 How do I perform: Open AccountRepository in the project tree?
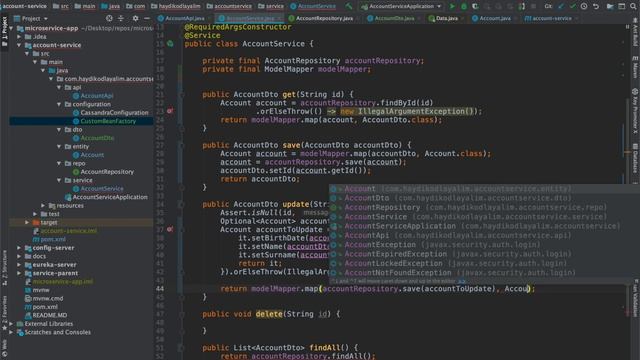(x=107, y=172)
